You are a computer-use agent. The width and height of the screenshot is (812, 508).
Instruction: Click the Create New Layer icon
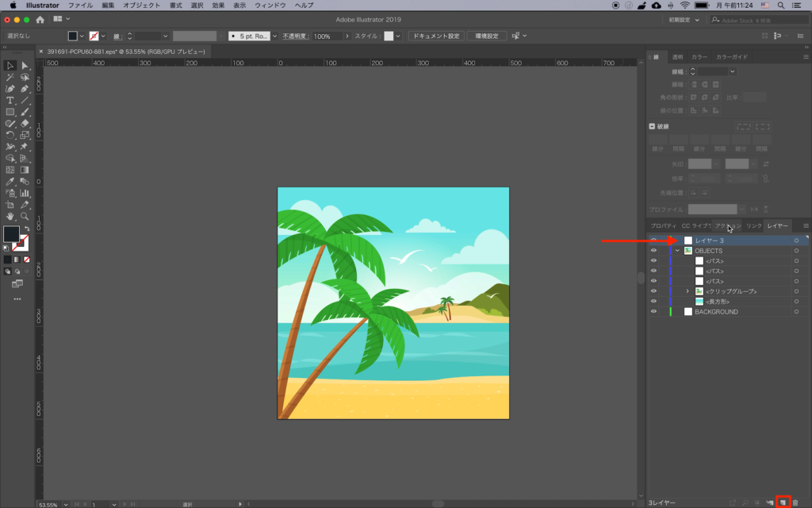(x=783, y=502)
